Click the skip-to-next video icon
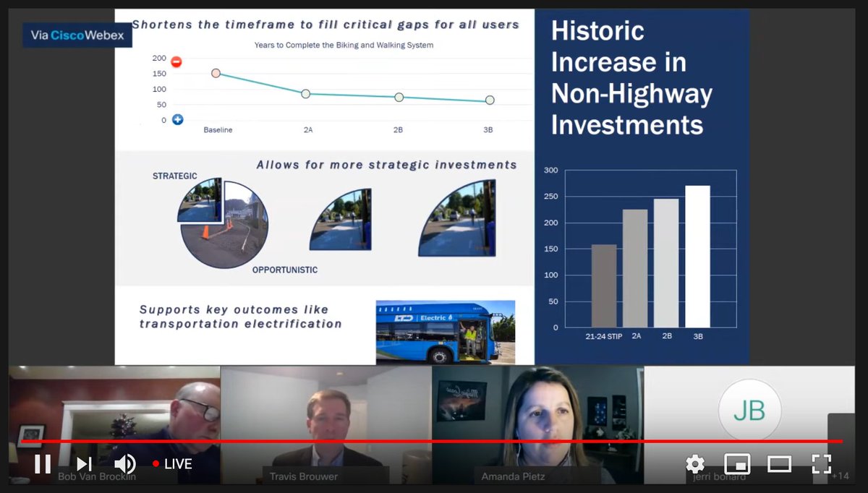Screen dimensions: 868x493 point(84,465)
